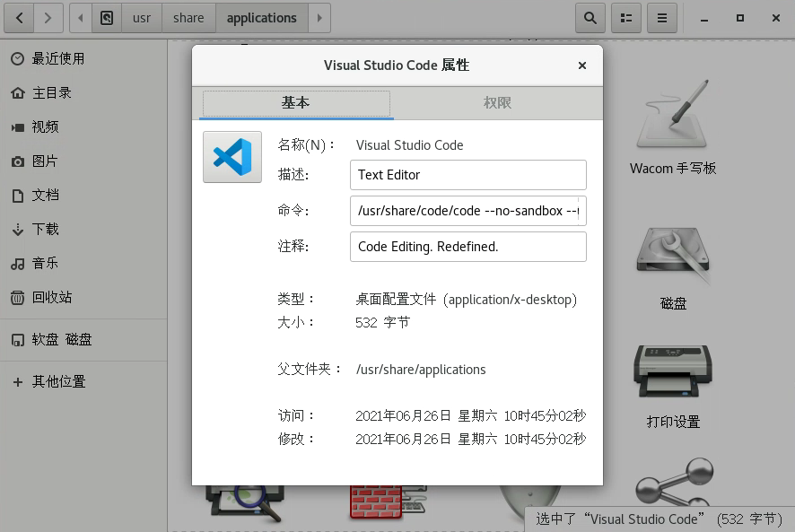Screen dimensions: 795x532
Task: Minimize the file manager window
Action: (703, 18)
